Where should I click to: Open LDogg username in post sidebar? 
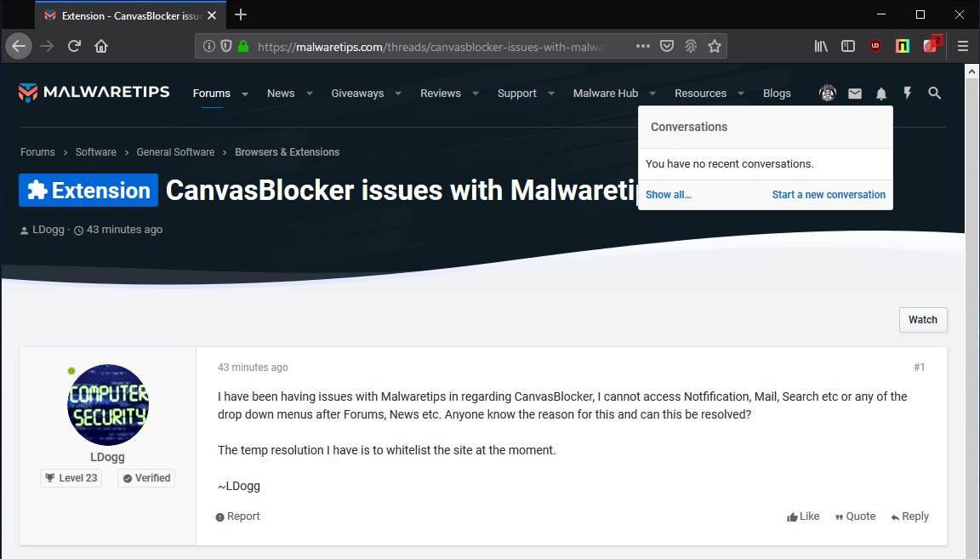click(107, 457)
